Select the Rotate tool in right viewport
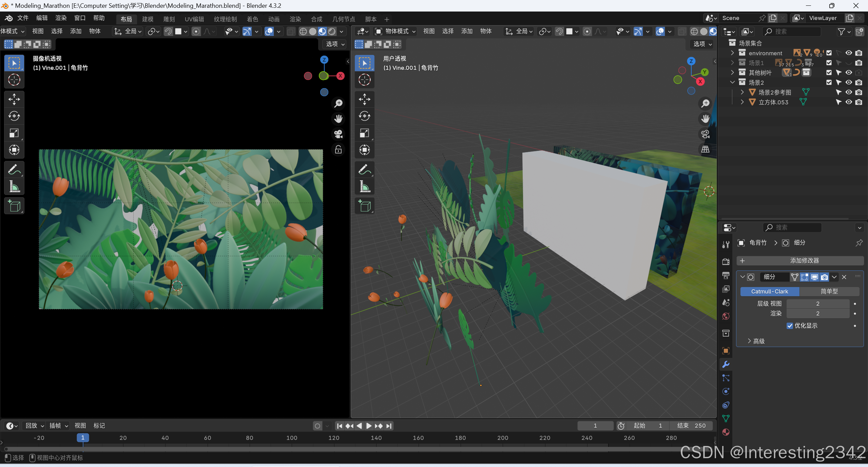The width and height of the screenshot is (868, 467). 364,116
